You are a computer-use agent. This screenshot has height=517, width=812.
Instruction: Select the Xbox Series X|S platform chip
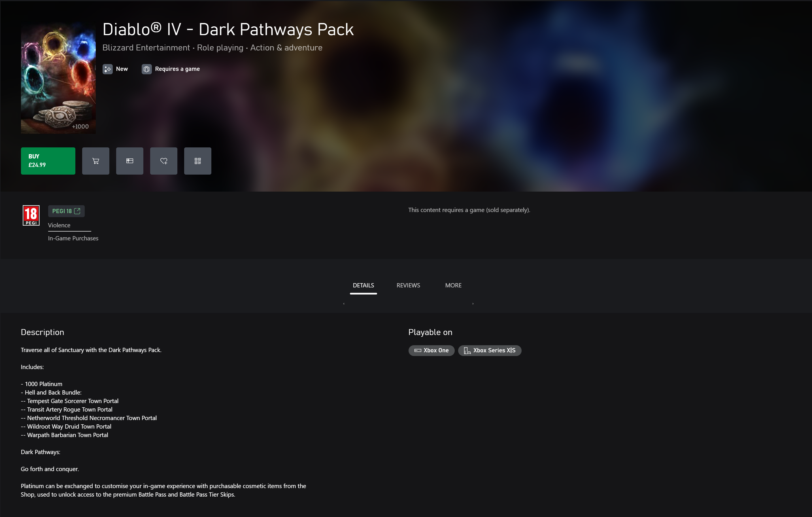coord(490,350)
